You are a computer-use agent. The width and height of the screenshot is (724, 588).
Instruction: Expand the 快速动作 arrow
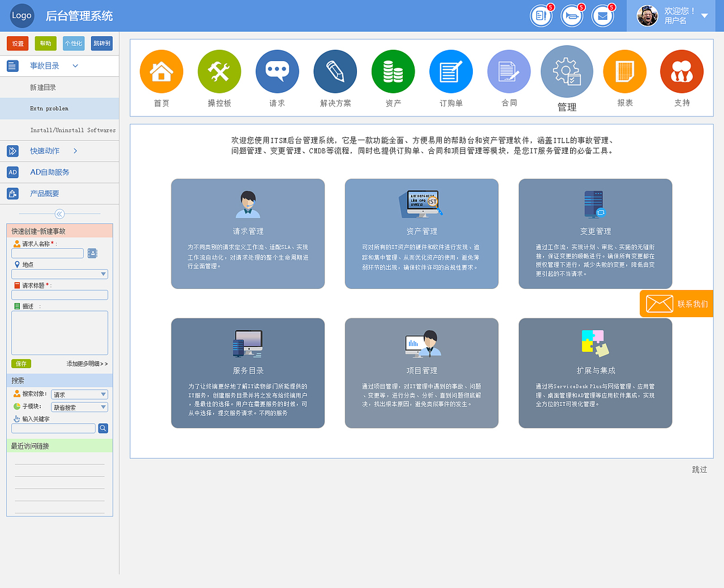click(75, 151)
